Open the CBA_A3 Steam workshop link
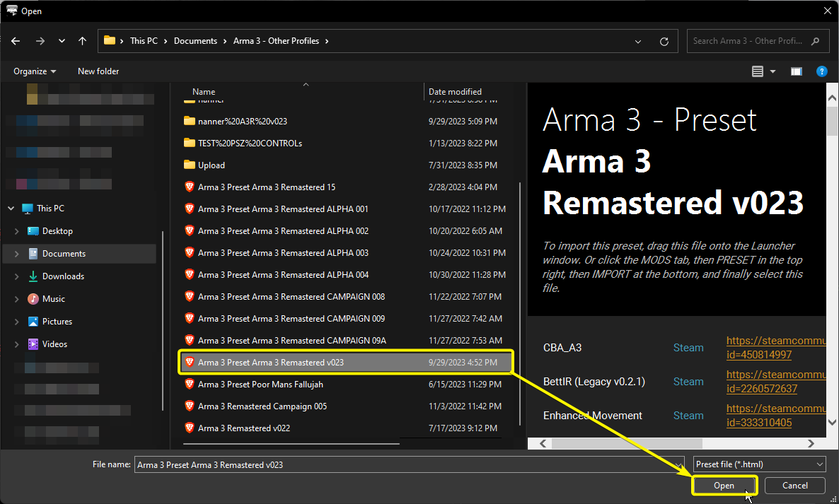Image resolution: width=839 pixels, height=504 pixels. click(776, 347)
